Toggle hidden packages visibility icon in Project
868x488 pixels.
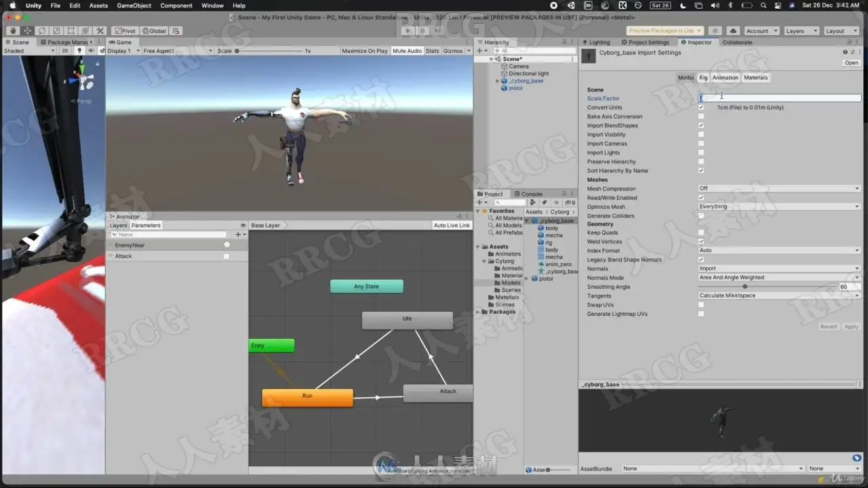(570, 202)
